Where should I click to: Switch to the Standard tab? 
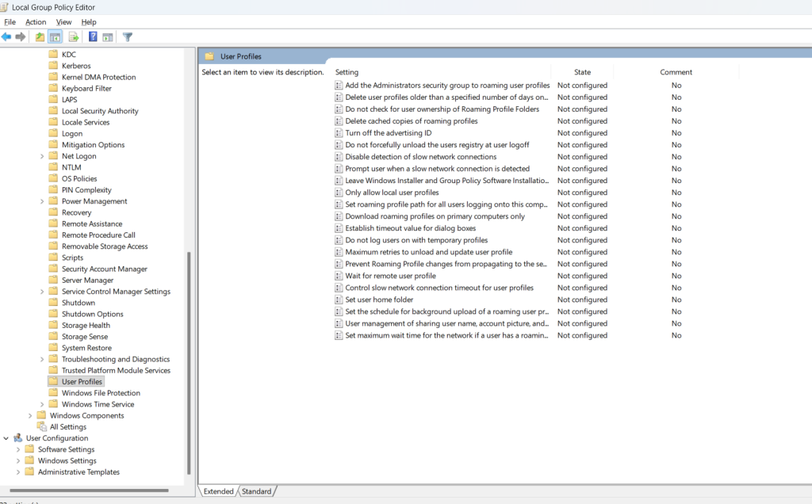[x=256, y=491]
